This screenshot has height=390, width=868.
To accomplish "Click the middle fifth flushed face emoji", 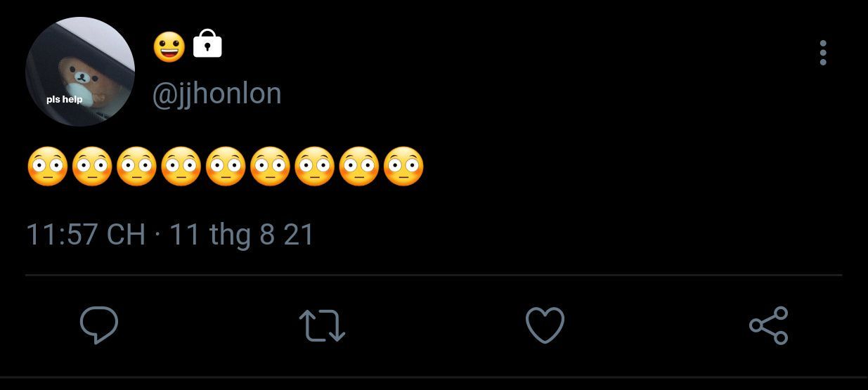I will coord(226,167).
